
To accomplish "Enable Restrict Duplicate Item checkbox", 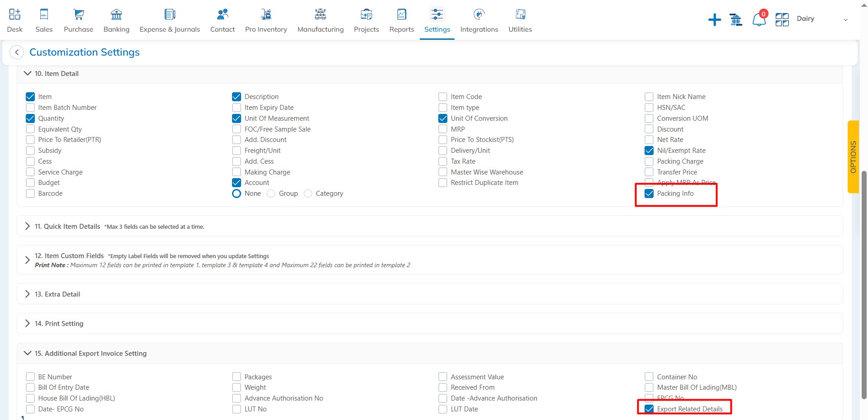I will pos(443,183).
